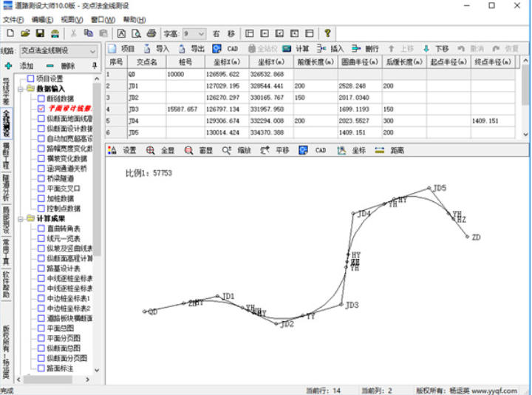
Task: Click the 窗显 window zoom button
Action: tap(198, 150)
